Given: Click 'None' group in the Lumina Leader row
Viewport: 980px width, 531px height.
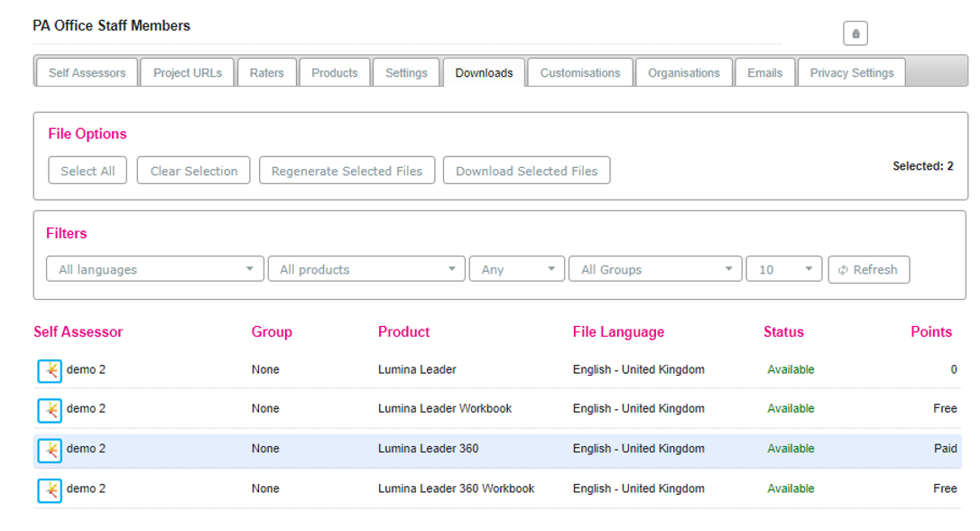Looking at the screenshot, I should (x=265, y=369).
